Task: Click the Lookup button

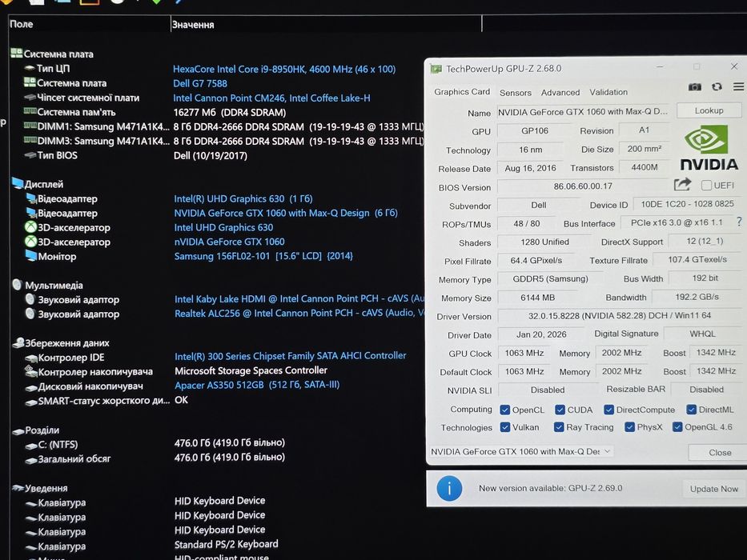Action: [x=709, y=110]
